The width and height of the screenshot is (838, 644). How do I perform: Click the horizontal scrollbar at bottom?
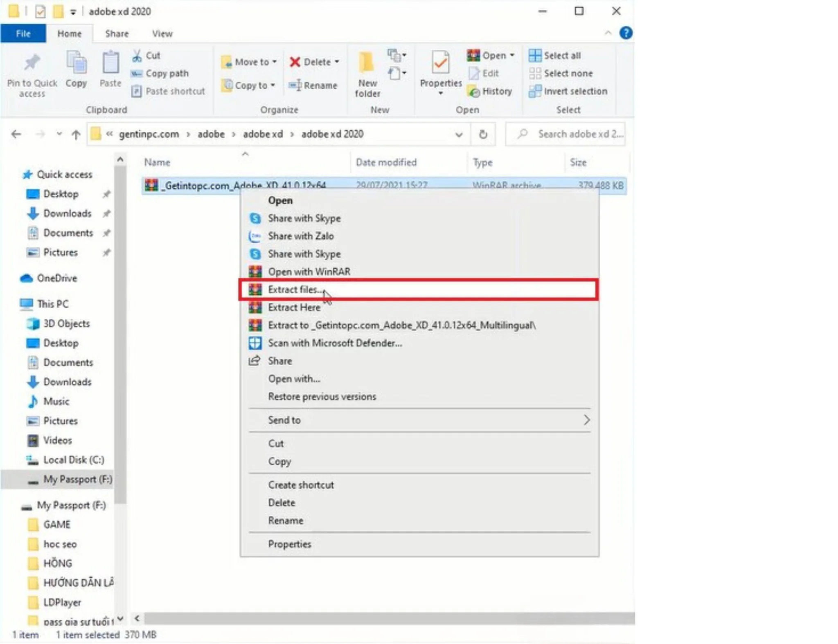(x=389, y=618)
